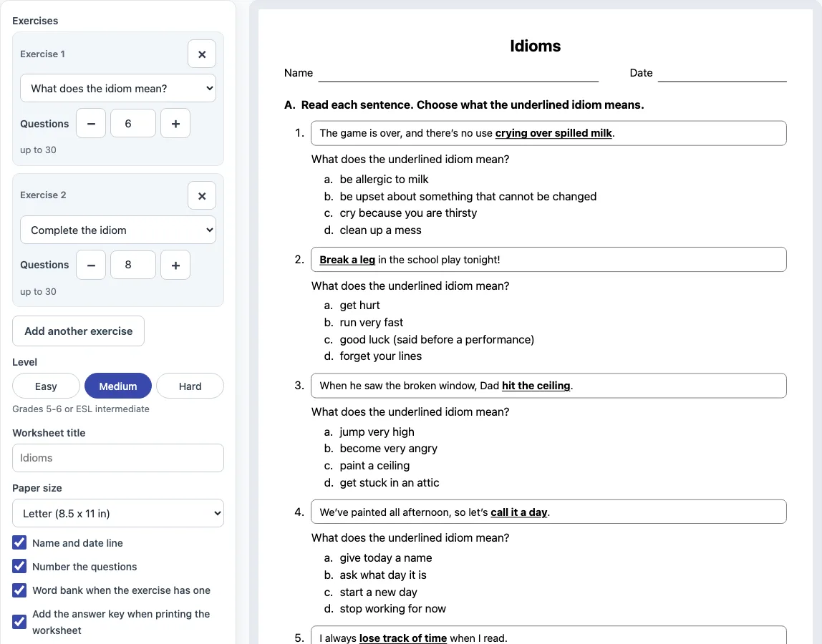822x644 pixels.
Task: Click the 'call it a day' sentence box
Action: coord(548,512)
